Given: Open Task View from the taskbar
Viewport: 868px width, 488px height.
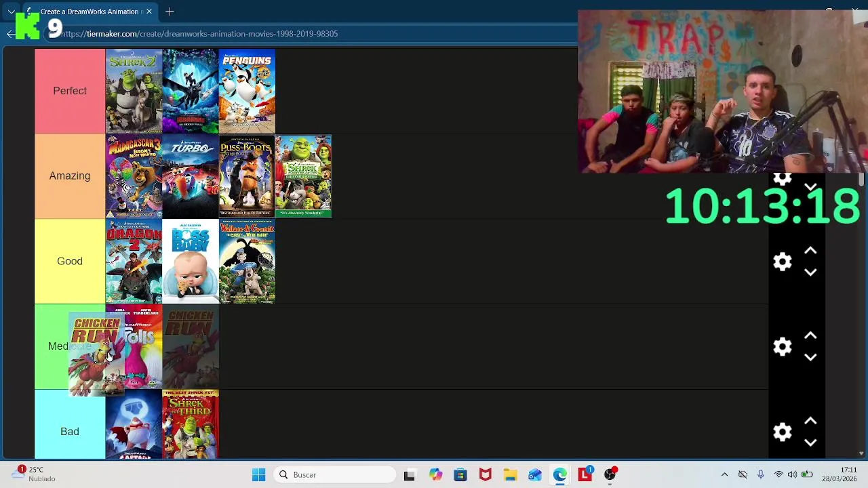Looking at the screenshot, I should coord(409,475).
